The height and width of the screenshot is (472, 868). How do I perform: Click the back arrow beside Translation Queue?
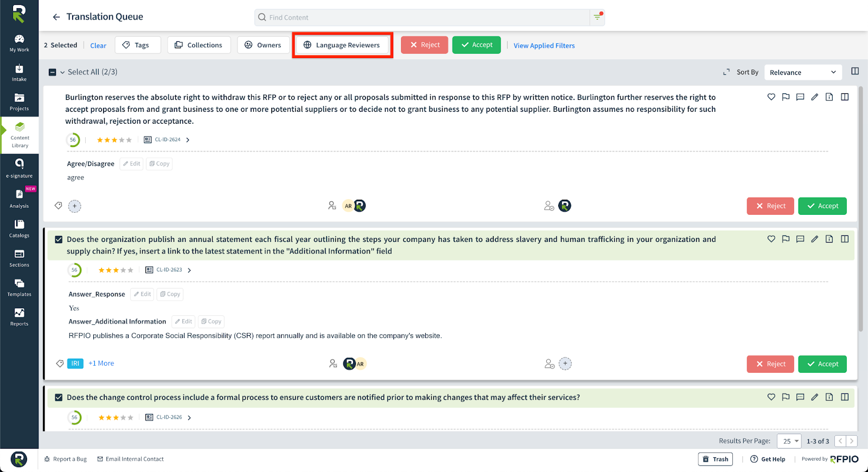click(x=56, y=17)
